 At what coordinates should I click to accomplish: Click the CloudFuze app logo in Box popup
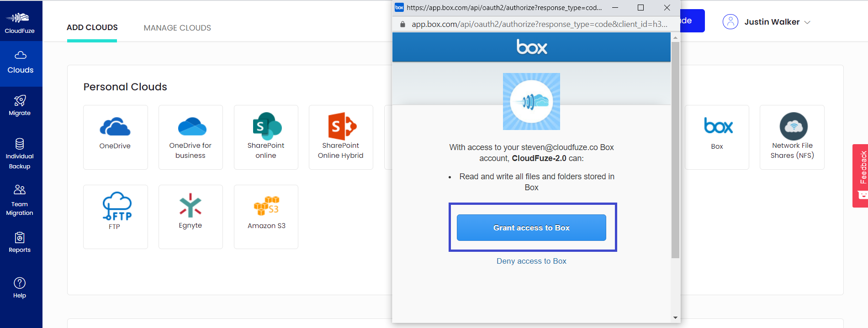(x=531, y=101)
